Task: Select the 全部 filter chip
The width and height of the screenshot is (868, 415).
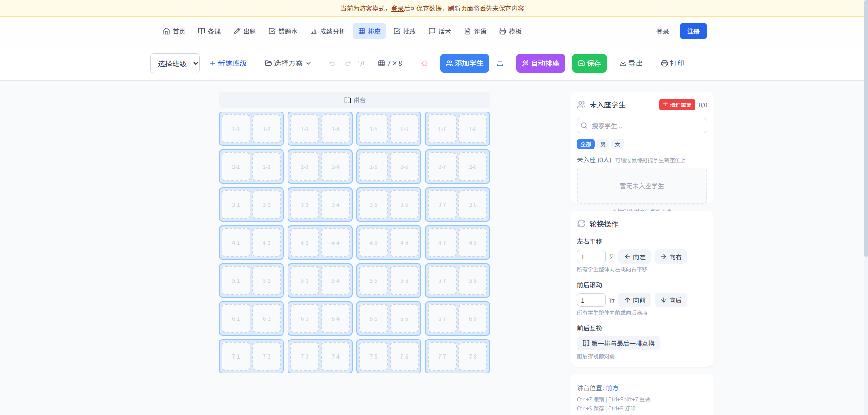Action: pos(586,144)
